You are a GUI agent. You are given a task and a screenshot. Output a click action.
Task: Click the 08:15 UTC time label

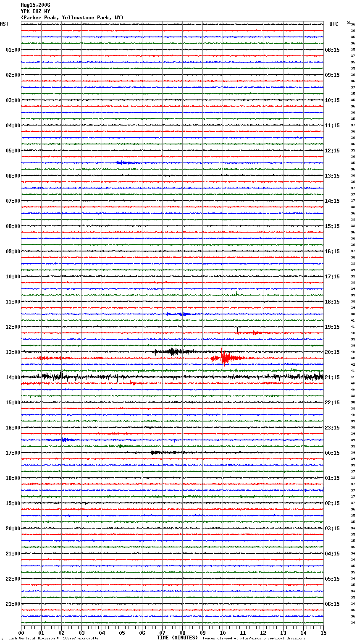click(332, 50)
